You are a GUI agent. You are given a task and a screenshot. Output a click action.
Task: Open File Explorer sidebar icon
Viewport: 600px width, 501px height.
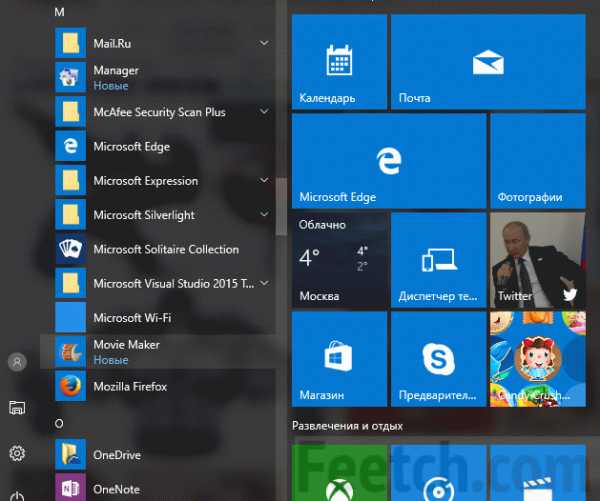tap(17, 408)
